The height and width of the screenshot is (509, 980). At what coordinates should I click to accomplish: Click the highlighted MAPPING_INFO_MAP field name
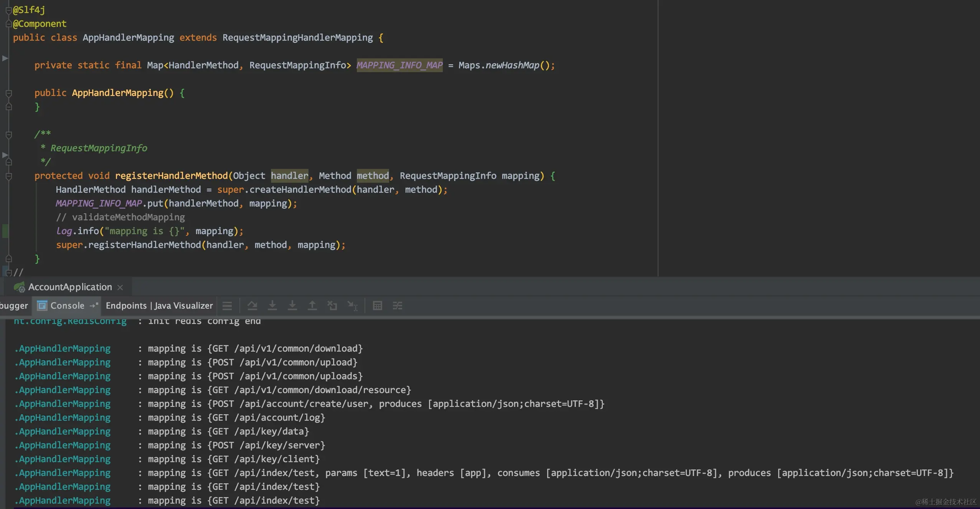[399, 65]
